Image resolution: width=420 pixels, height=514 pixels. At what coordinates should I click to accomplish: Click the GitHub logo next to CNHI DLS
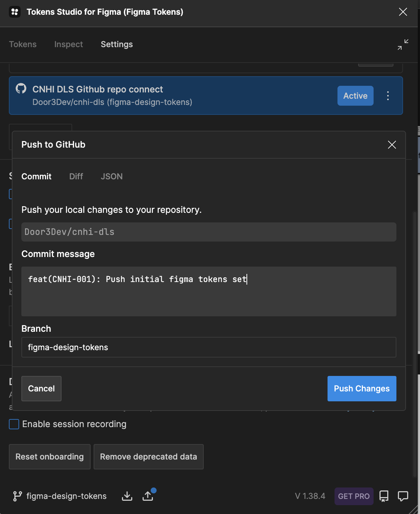pyautogui.click(x=21, y=89)
